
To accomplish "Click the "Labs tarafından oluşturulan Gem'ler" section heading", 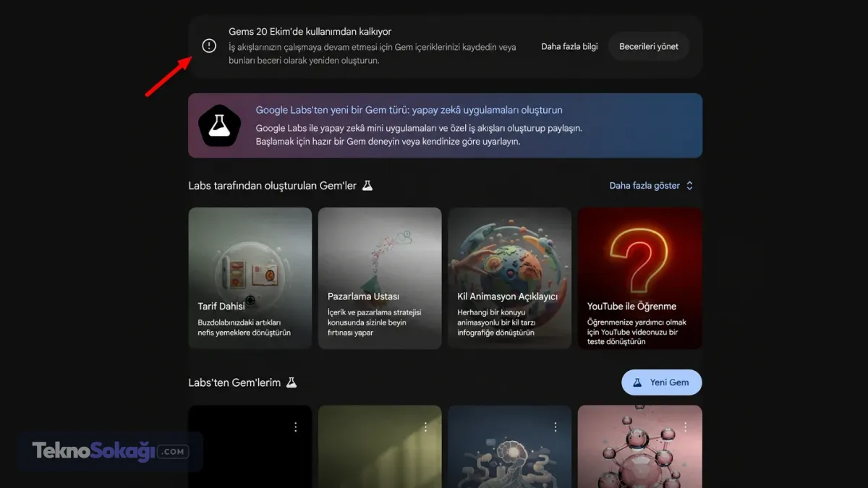I will pyautogui.click(x=273, y=186).
